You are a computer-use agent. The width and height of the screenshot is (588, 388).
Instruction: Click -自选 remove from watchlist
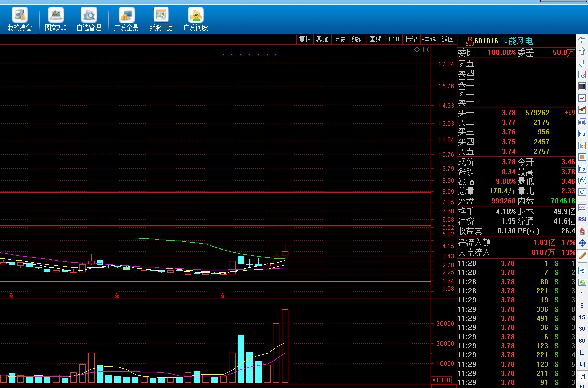click(429, 39)
